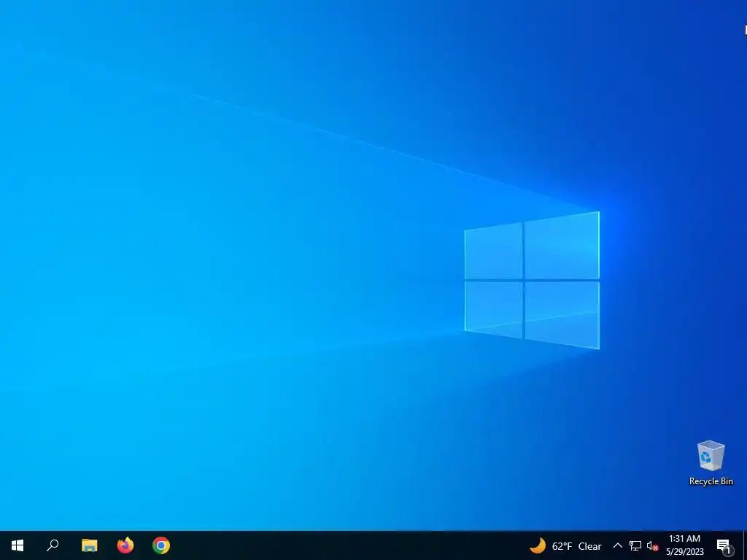747x560 pixels.
Task: Open the taskbar search magnifier
Action: [x=53, y=545]
